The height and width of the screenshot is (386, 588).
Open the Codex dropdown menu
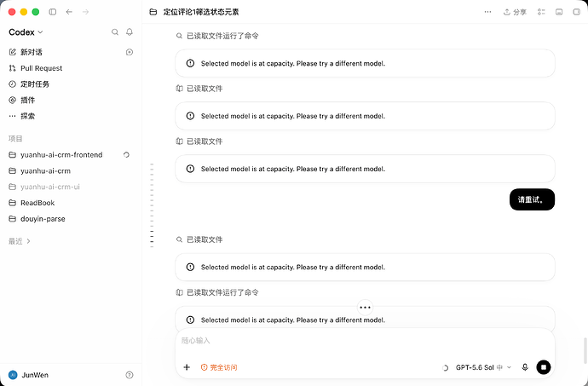26,32
